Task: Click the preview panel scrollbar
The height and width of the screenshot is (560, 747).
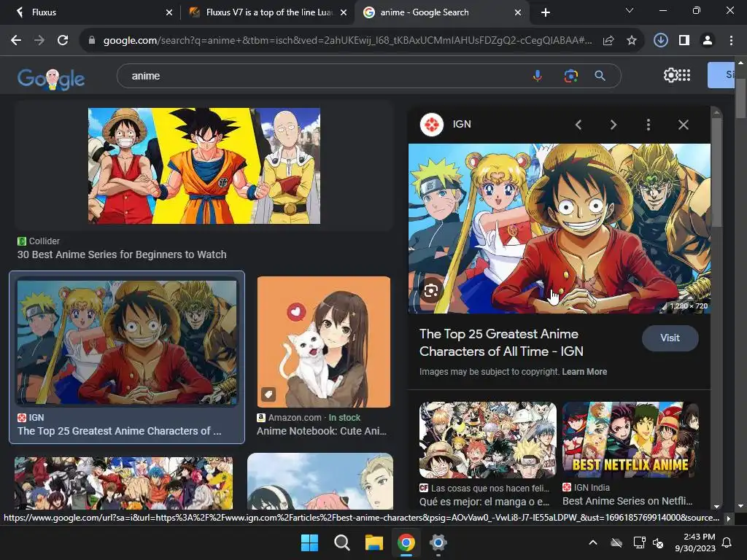Action: click(x=716, y=172)
